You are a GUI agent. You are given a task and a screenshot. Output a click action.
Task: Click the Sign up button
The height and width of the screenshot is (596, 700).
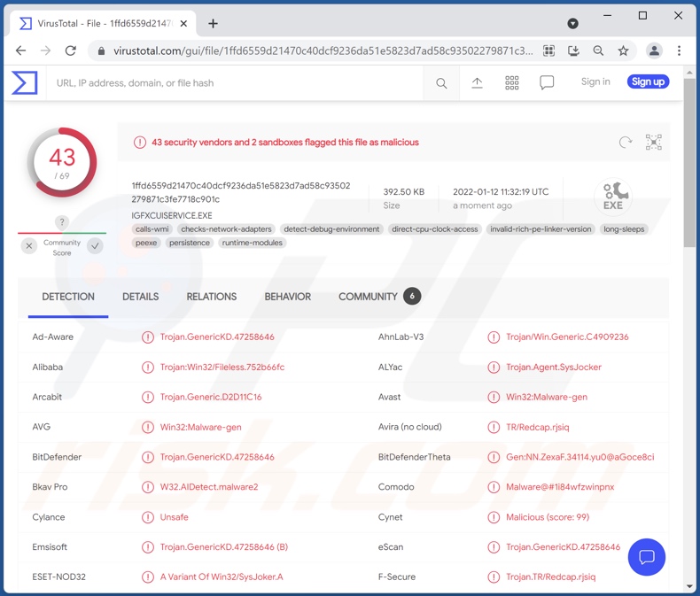coord(648,81)
